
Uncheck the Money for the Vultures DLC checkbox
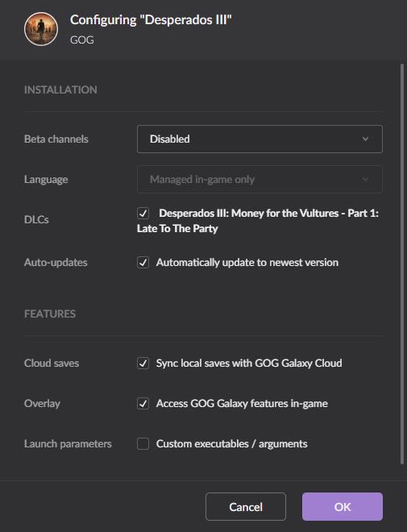[x=143, y=214]
